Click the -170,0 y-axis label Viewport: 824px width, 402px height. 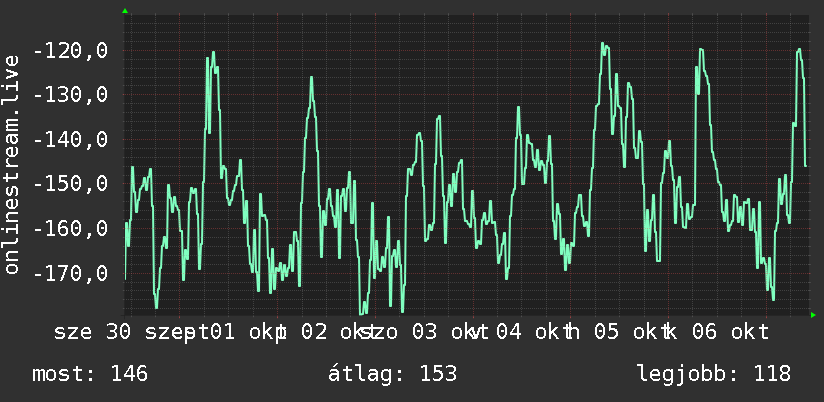[x=70, y=273]
